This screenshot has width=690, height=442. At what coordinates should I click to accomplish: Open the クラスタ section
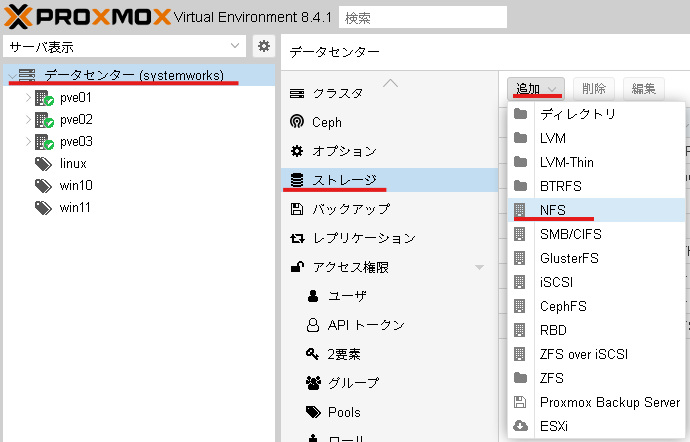coord(389,93)
